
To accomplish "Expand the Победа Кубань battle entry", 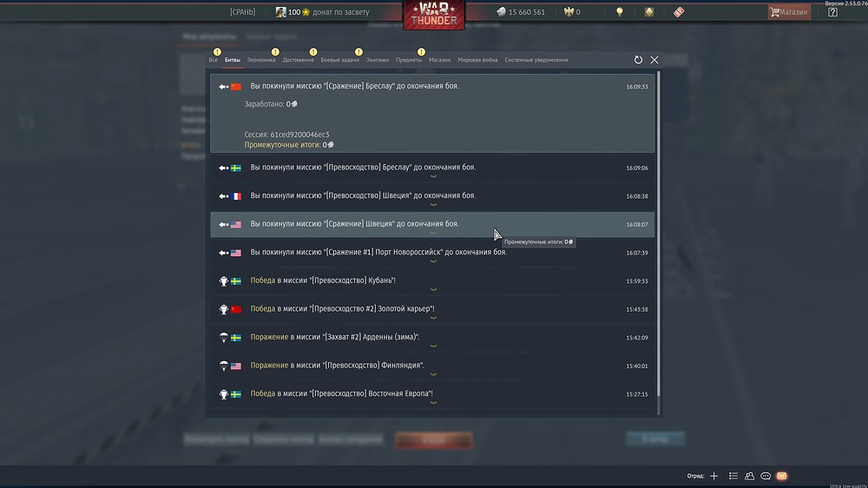I will [432, 281].
